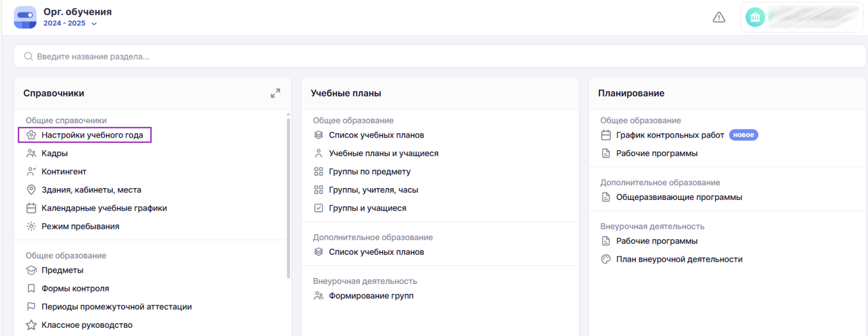The image size is (868, 336).
Task: Go to Группы по предмету
Action: point(369,172)
